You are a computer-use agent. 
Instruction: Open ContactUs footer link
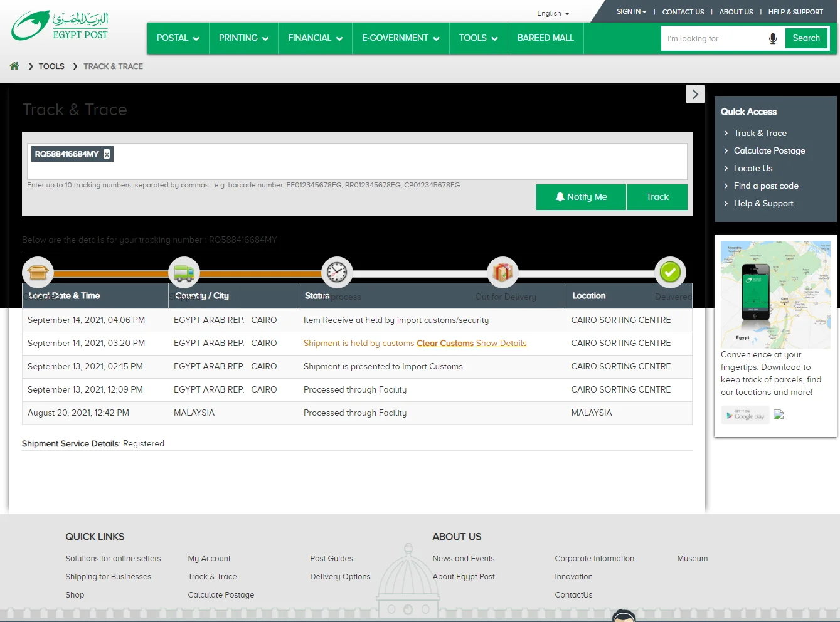[x=573, y=595]
